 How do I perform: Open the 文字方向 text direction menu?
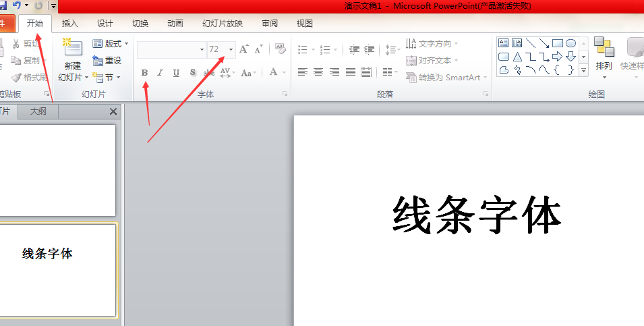pos(432,43)
